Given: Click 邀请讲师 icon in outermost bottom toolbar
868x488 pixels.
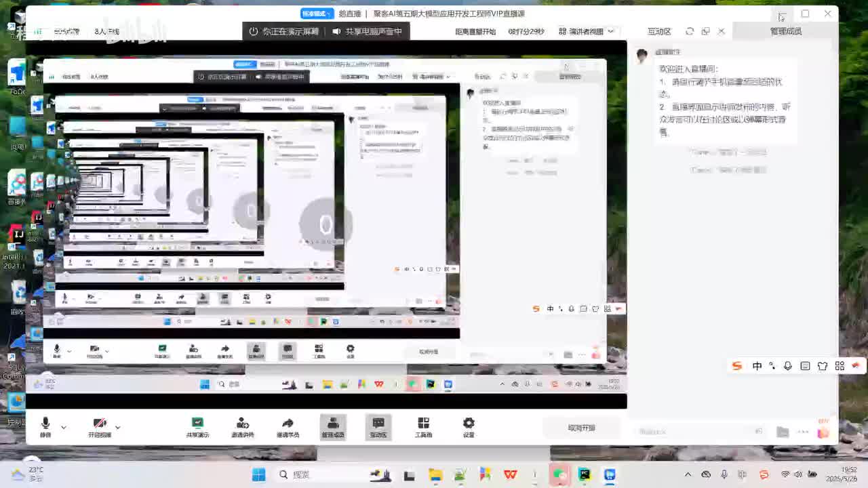Looking at the screenshot, I should click(x=243, y=427).
